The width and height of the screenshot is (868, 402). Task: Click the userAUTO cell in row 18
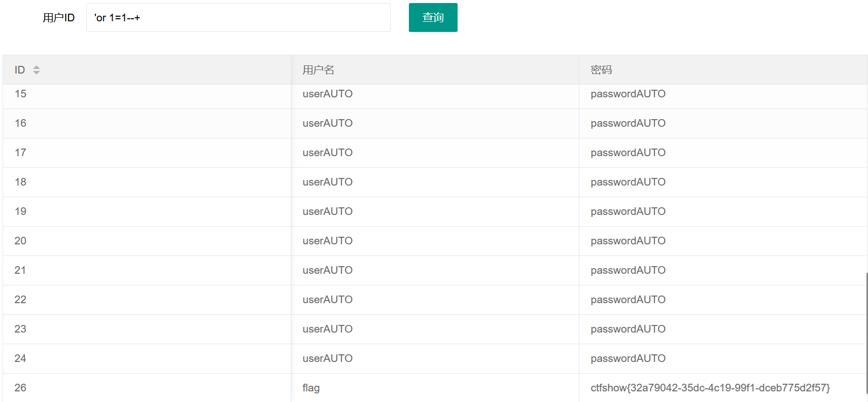[327, 182]
